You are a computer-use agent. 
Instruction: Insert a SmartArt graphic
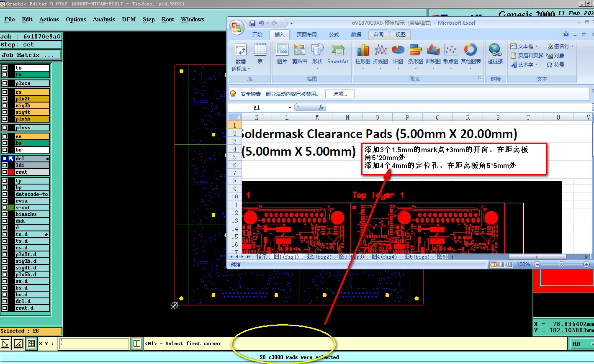pyautogui.click(x=338, y=54)
